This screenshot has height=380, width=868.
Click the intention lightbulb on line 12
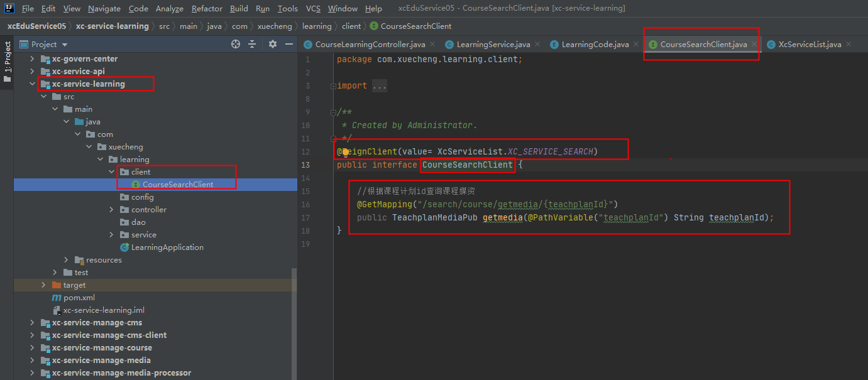pyautogui.click(x=345, y=152)
